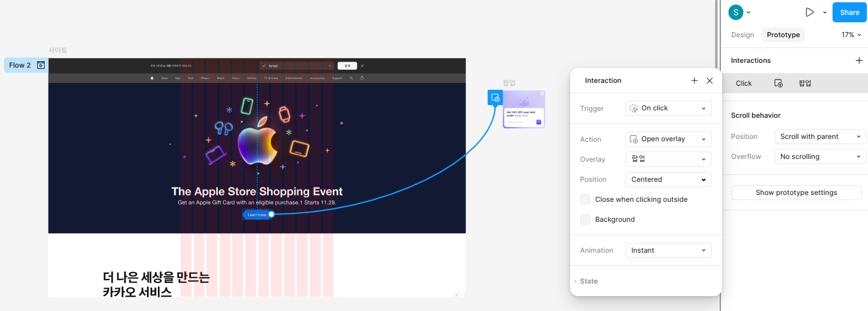Click the Flow 2 play icon
The image size is (868, 311).
pos(41,65)
